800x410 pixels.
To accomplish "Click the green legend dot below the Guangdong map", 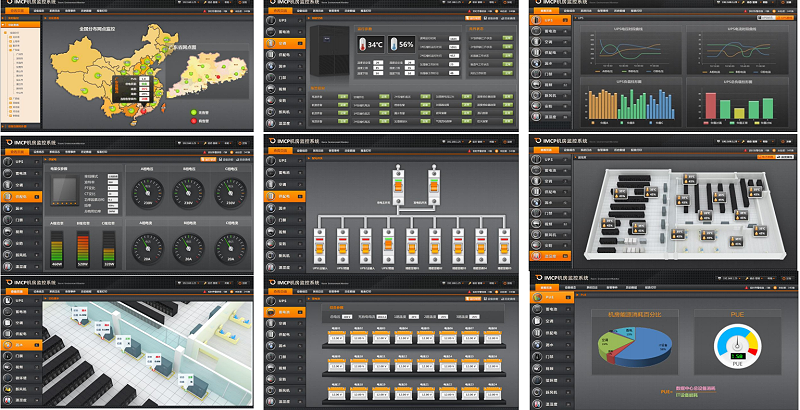I will click(191, 113).
